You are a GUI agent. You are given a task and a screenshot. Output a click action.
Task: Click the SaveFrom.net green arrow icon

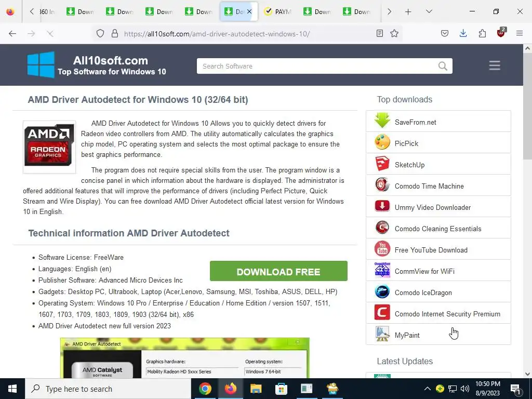[x=382, y=121]
